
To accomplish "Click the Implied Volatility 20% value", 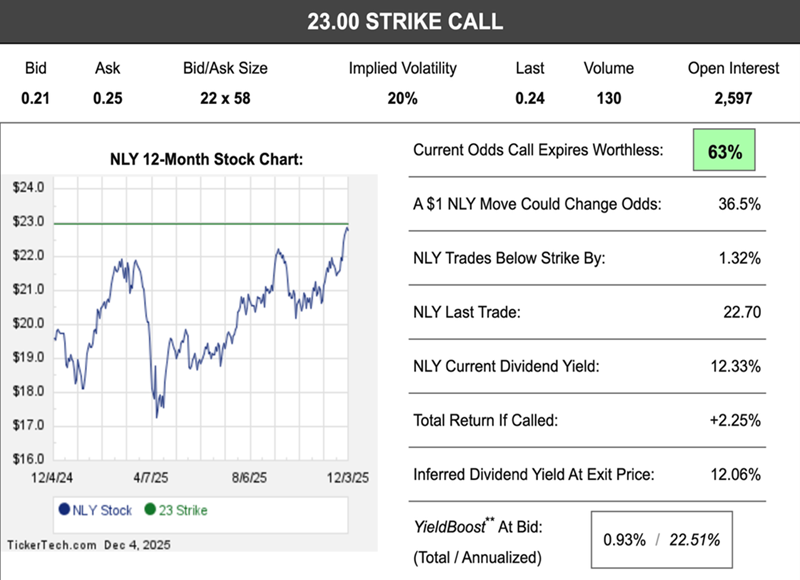I will (x=402, y=98).
